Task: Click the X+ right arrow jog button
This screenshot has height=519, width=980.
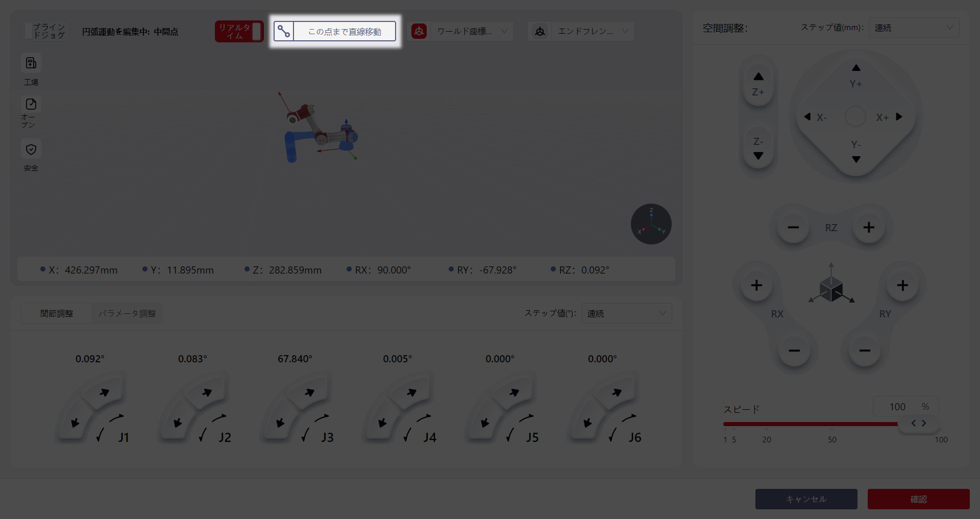Action: point(898,117)
